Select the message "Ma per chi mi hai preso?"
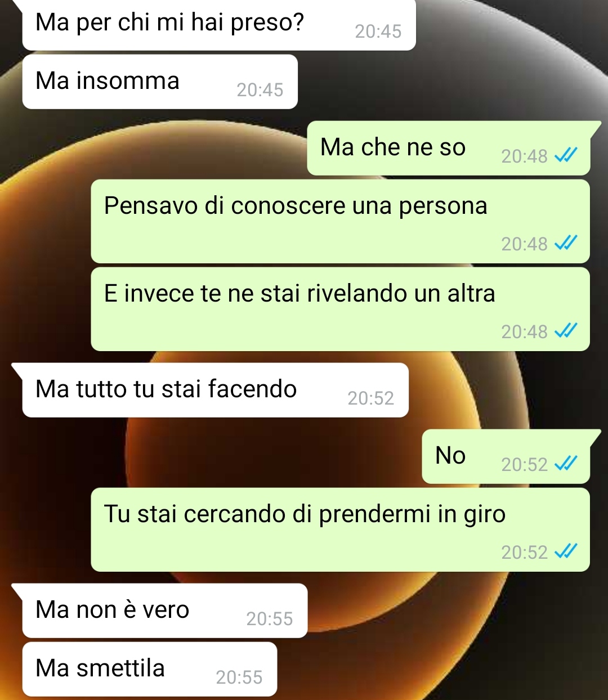The width and height of the screenshot is (608, 700). point(219,25)
